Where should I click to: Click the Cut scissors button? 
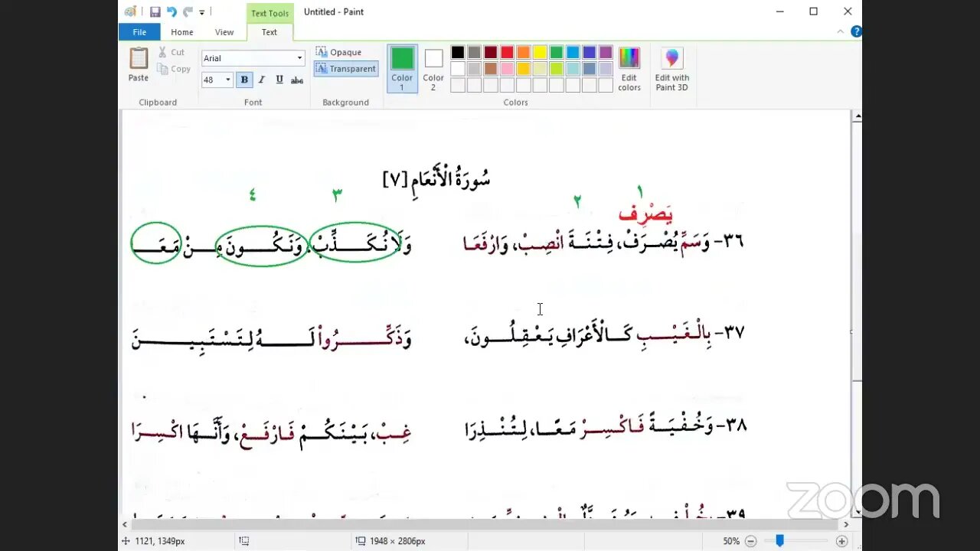tap(171, 52)
